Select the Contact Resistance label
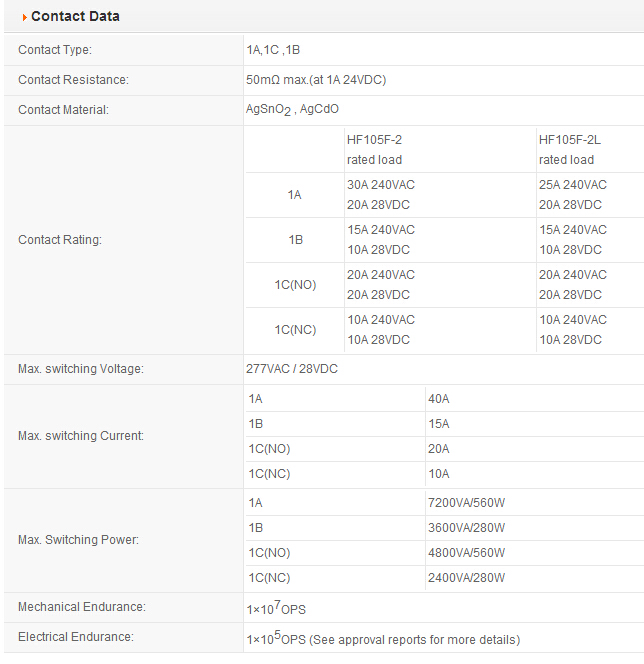The width and height of the screenshot is (644, 664). [73, 80]
